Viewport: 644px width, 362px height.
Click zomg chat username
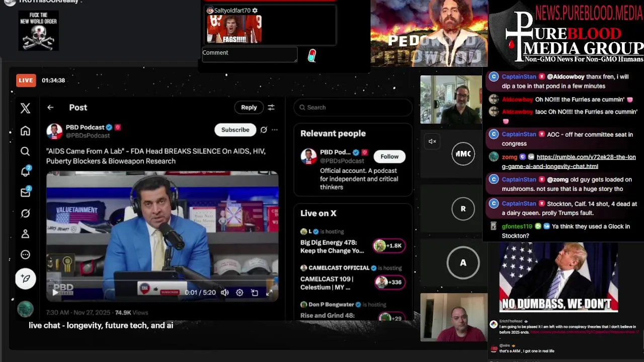click(x=509, y=157)
